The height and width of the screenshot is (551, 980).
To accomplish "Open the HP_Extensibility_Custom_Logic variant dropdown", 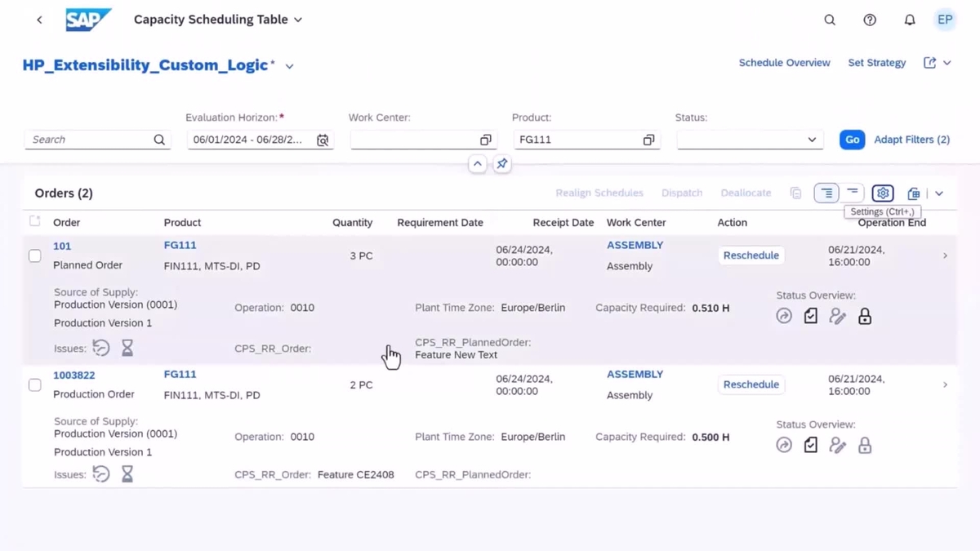I will (289, 65).
